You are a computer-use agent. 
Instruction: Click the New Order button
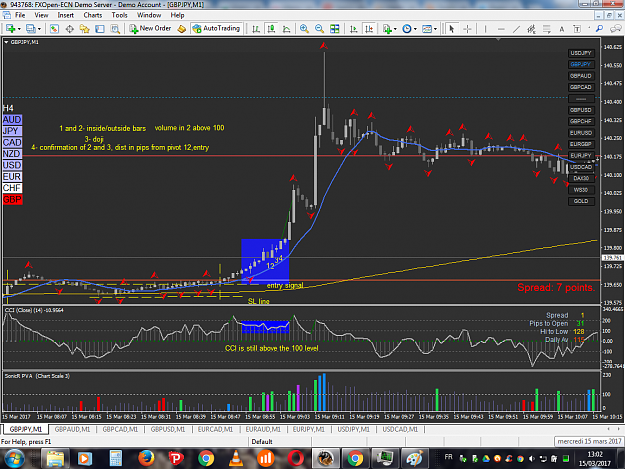coord(151,29)
